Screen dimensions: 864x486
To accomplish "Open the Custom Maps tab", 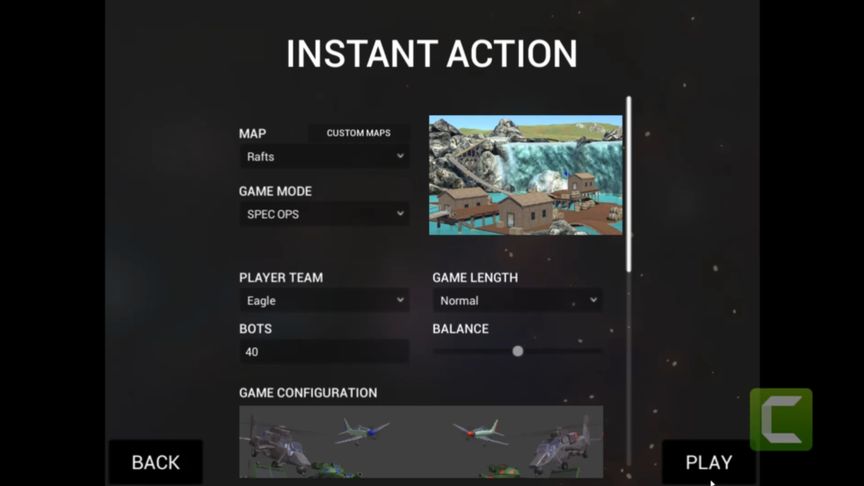I will [x=359, y=133].
